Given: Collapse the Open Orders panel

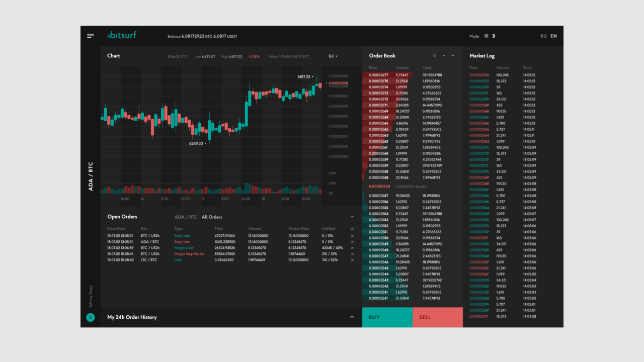Looking at the screenshot, I should (x=352, y=217).
